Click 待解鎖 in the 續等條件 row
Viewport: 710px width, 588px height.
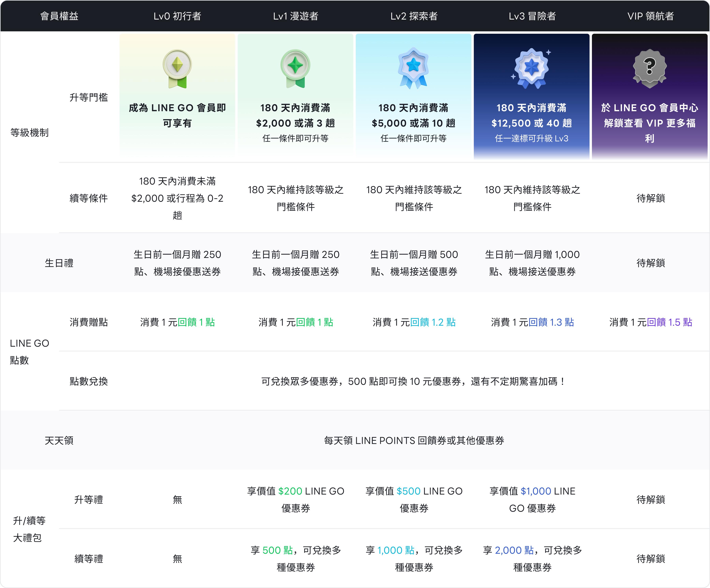click(x=650, y=198)
